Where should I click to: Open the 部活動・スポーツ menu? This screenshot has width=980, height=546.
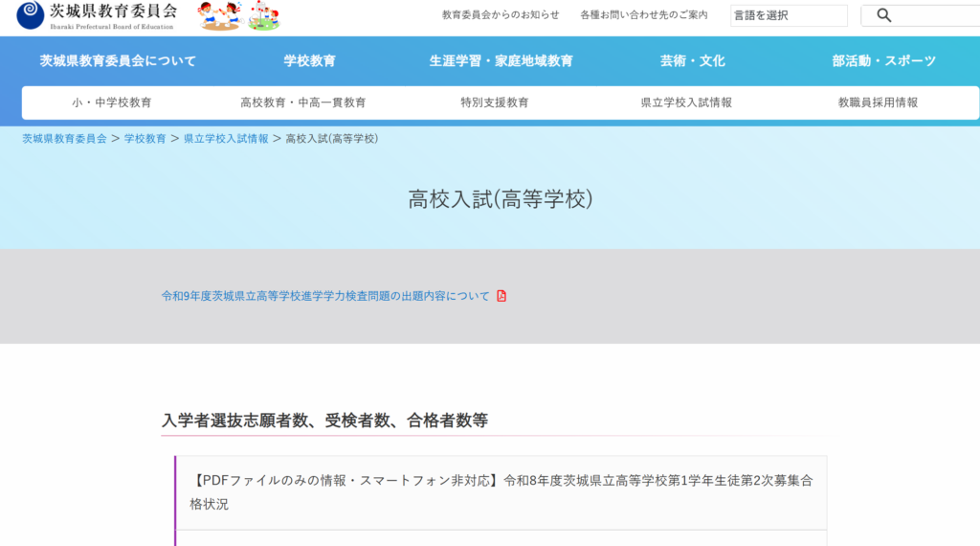883,60
